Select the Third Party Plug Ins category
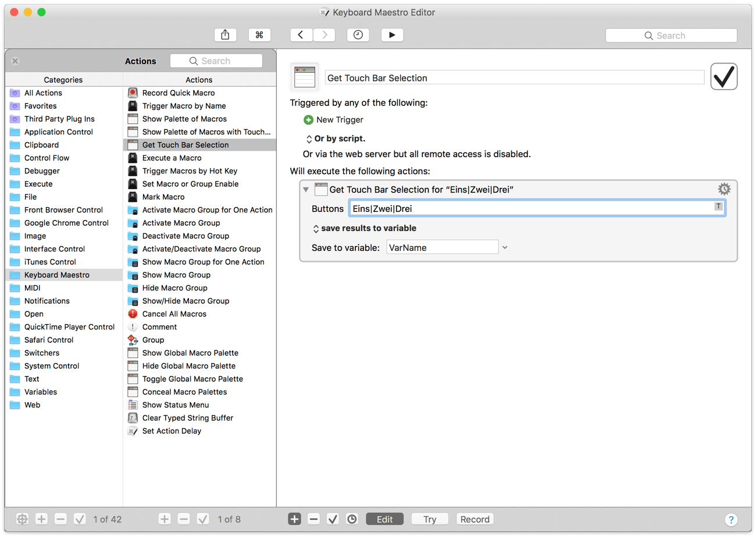756x536 pixels. 64,119
